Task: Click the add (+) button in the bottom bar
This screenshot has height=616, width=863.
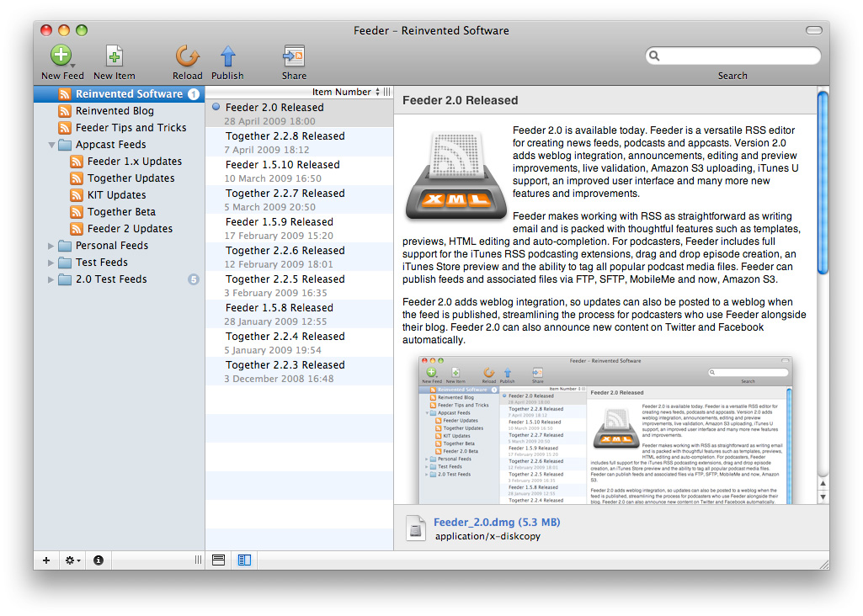Action: pos(46,560)
